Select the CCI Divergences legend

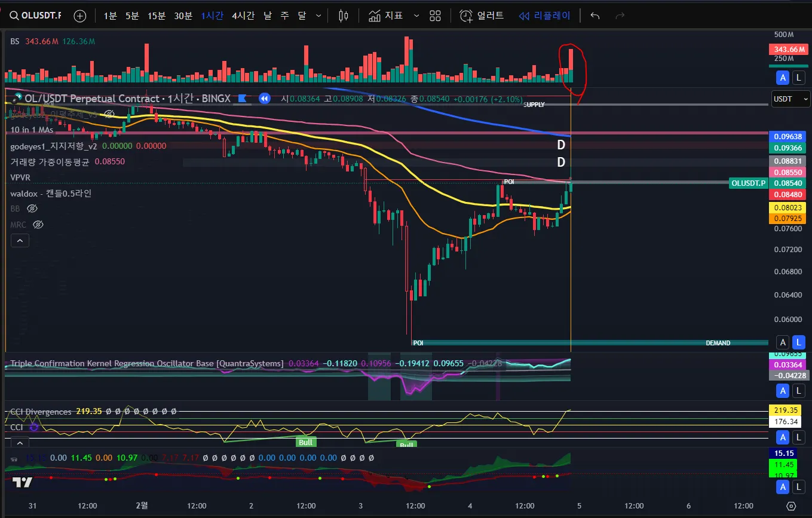[x=41, y=412]
